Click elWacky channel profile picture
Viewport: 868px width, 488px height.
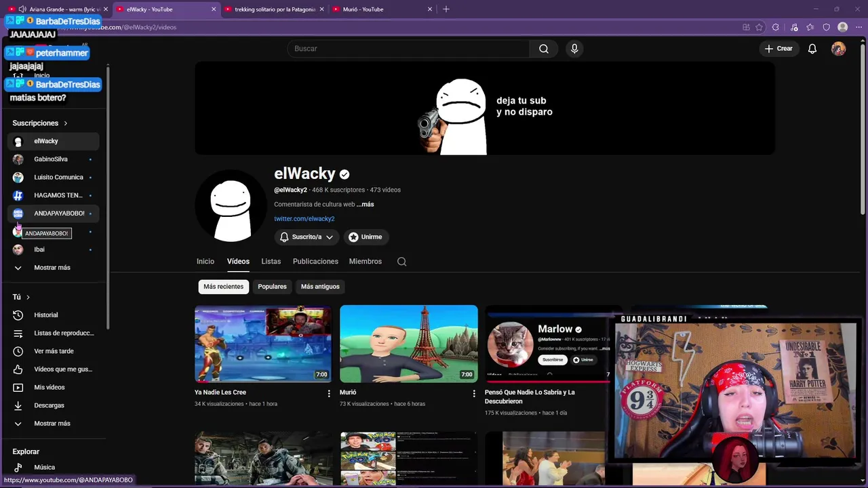pos(231,207)
